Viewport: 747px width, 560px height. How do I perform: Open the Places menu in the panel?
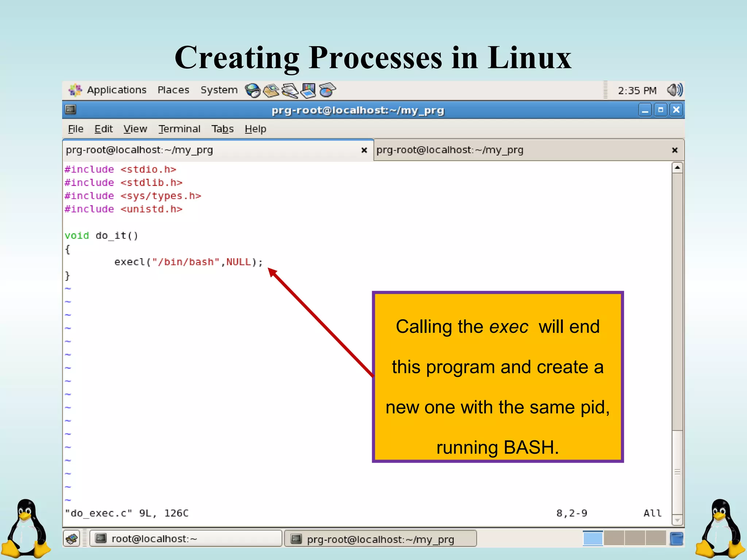[x=173, y=90]
